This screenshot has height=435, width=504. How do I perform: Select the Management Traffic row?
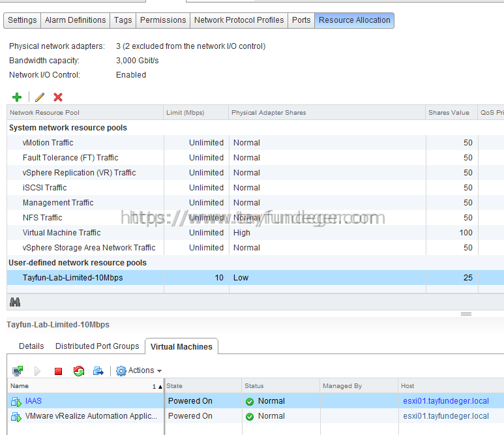256,203
